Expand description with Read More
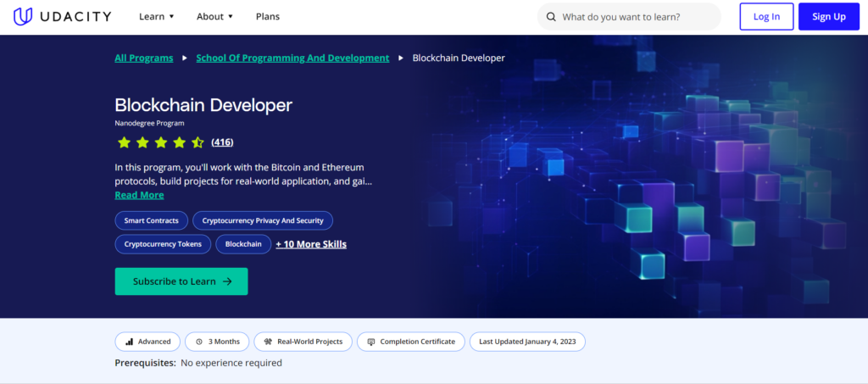 [x=140, y=195]
